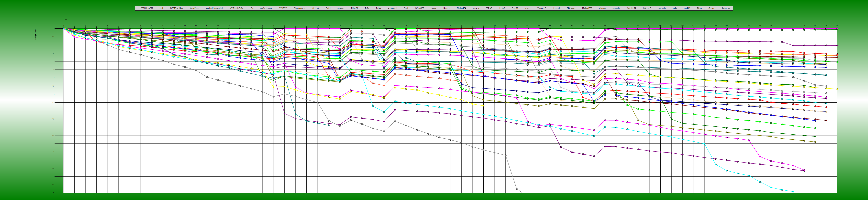Select Norman in the legend
The height and width of the screenshot is (200, 868).
click(447, 8)
